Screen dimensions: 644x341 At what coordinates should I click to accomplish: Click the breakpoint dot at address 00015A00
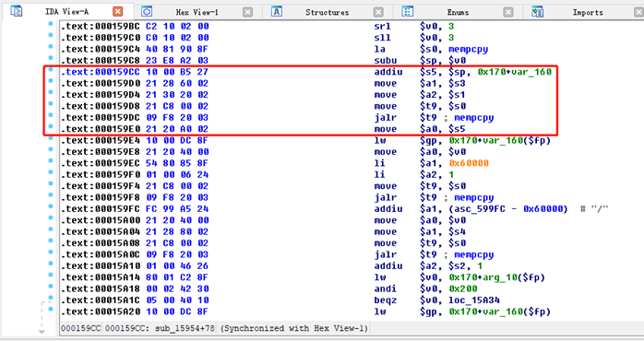(x=51, y=218)
